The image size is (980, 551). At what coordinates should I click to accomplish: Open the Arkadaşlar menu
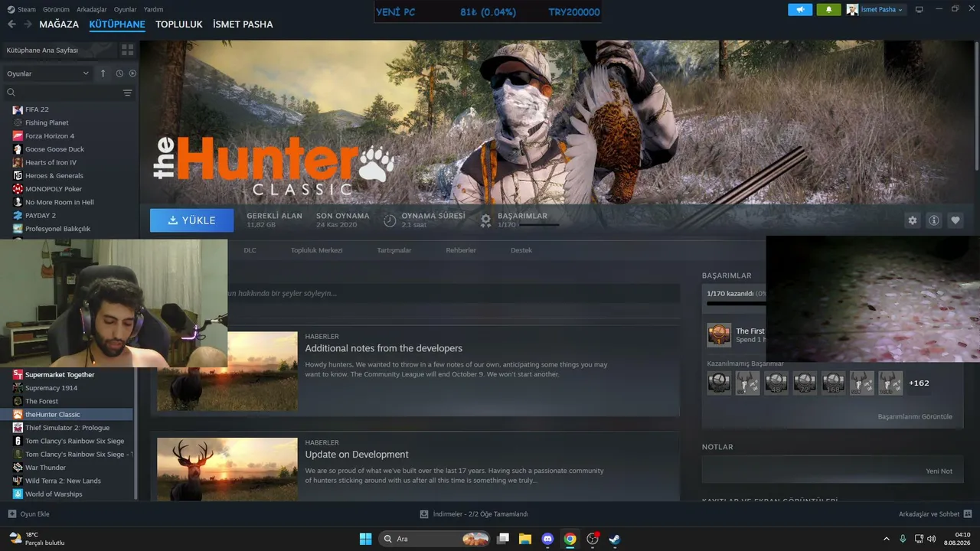tap(92, 10)
